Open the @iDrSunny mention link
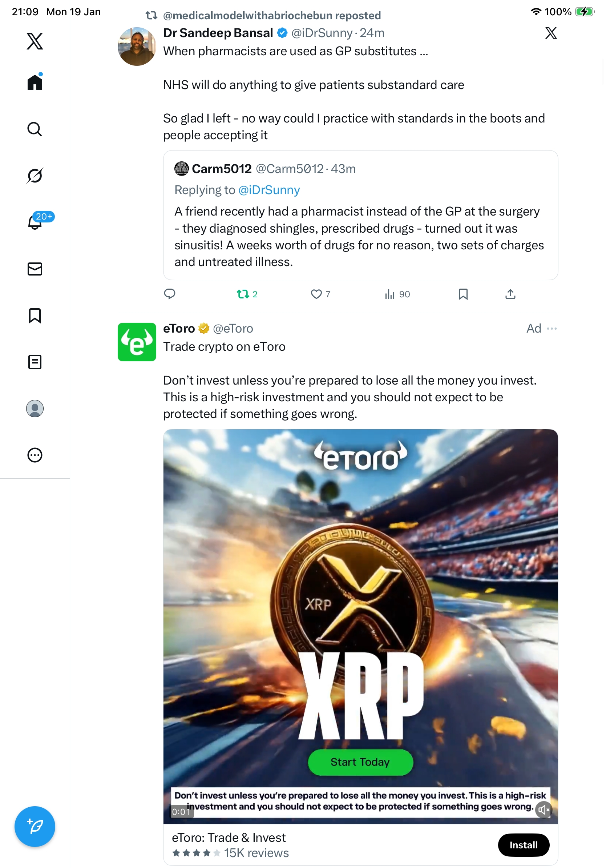 click(x=269, y=190)
